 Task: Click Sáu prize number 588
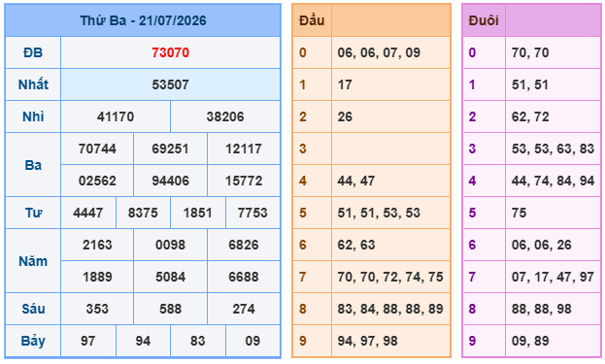click(x=170, y=309)
